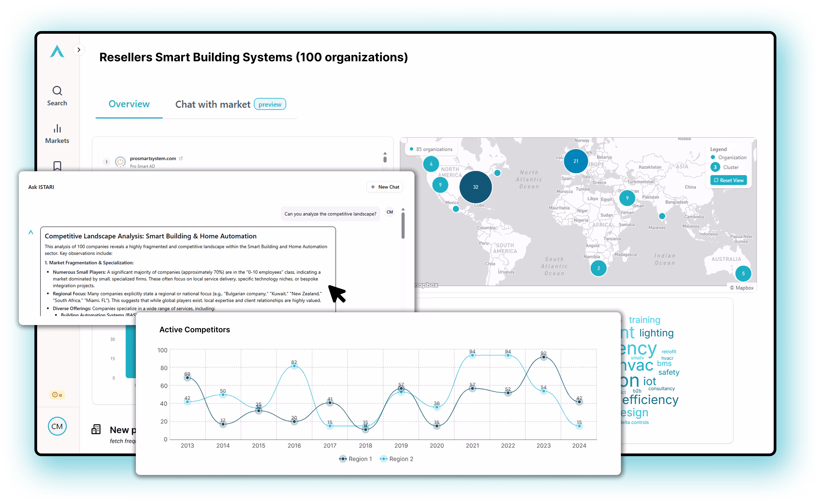Image resolution: width=836 pixels, height=504 pixels.
Task: Click the CM avatar beside chat message
Action: coord(390,212)
